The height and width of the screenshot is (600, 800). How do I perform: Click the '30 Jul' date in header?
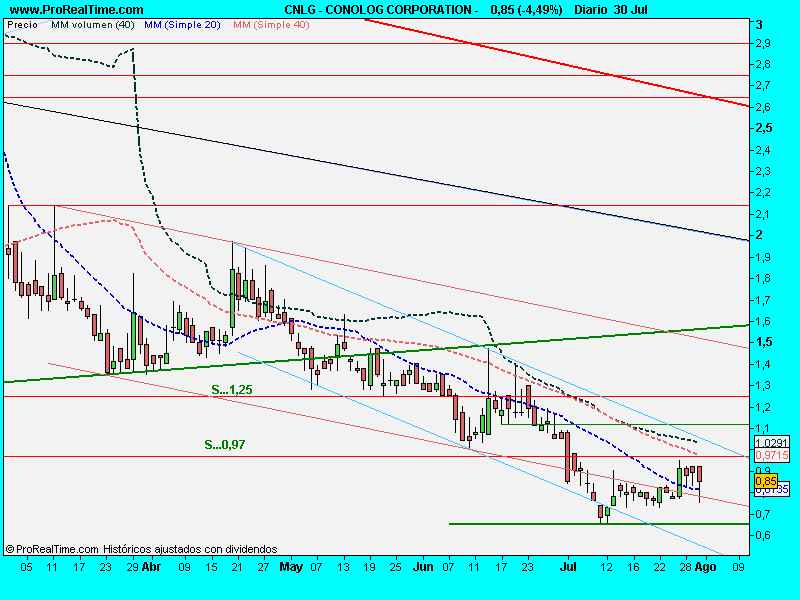tap(631, 10)
